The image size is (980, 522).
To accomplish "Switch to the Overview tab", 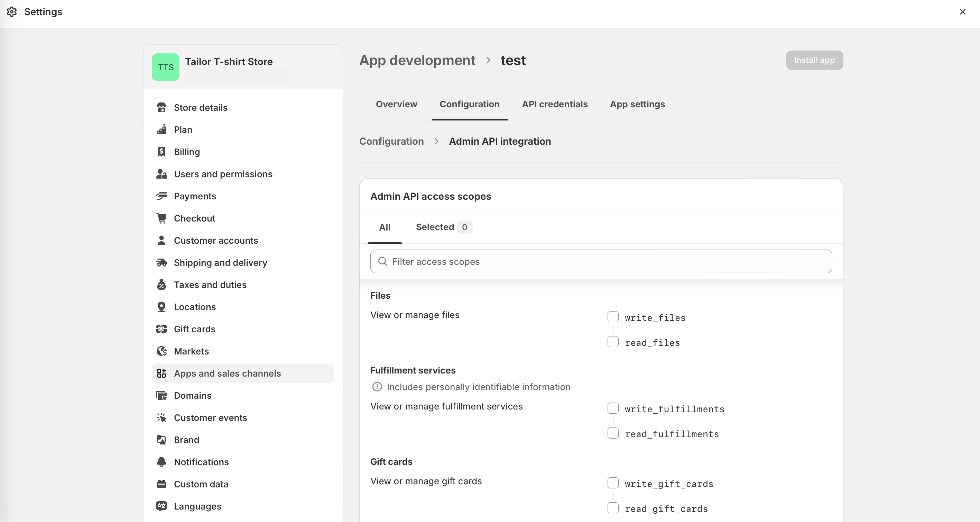I will pos(396,104).
